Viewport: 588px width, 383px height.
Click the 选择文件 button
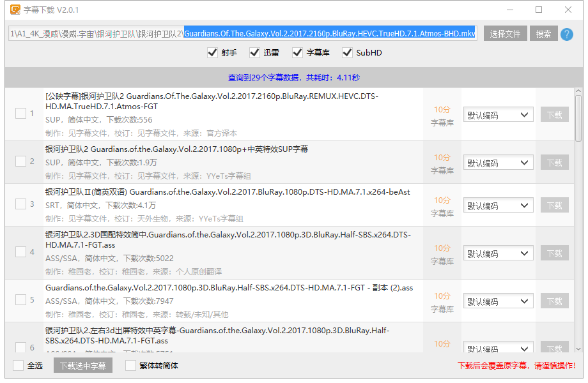[x=505, y=34]
